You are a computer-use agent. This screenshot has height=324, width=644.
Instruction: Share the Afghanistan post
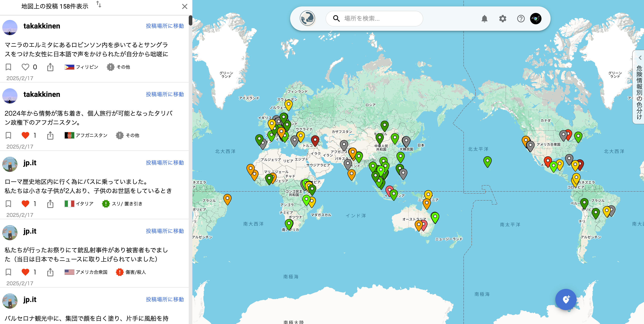(50, 135)
